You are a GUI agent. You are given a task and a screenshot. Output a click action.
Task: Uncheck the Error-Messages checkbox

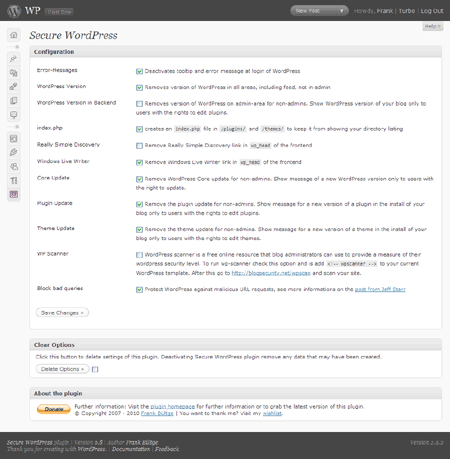139,71
